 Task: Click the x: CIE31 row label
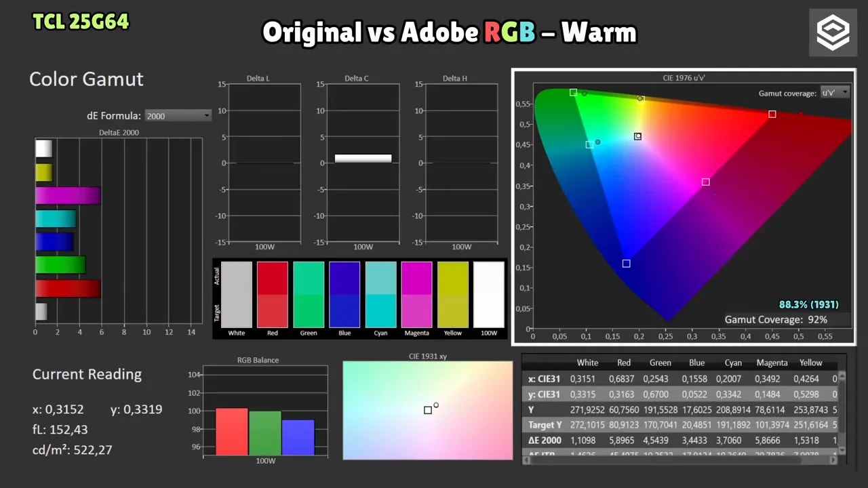tap(545, 379)
